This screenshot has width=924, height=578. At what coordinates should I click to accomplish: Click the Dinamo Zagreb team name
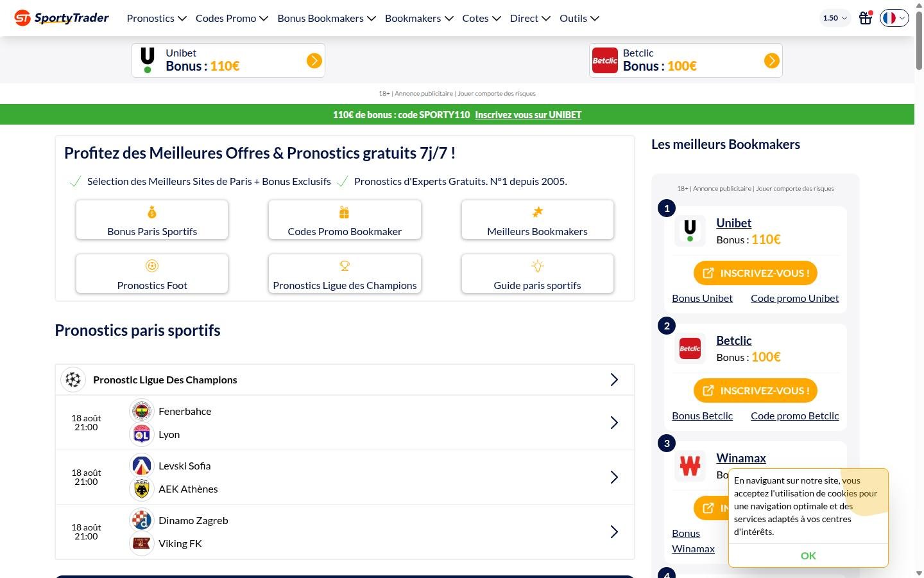point(193,520)
